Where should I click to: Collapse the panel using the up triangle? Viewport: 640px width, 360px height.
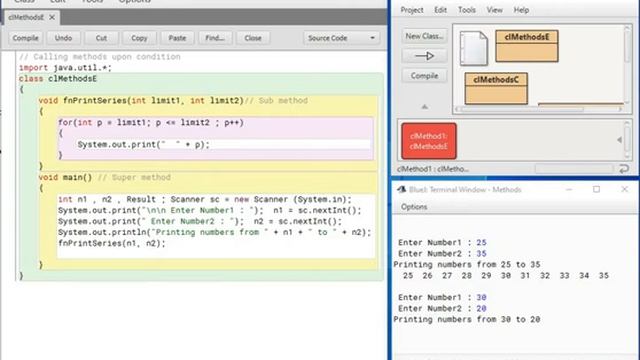424,107
